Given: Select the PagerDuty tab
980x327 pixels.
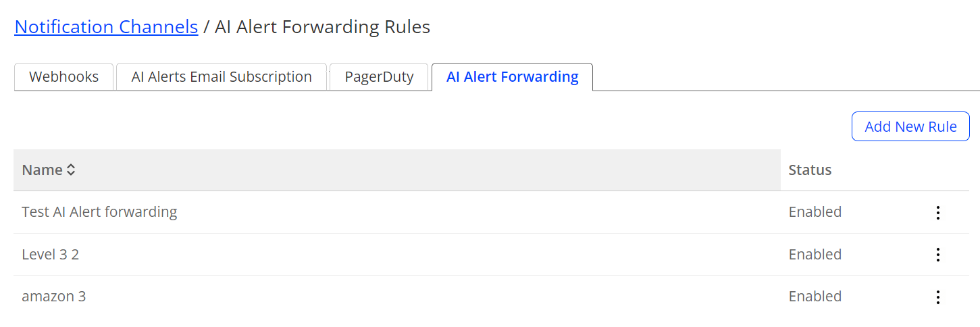Looking at the screenshot, I should click(x=379, y=77).
